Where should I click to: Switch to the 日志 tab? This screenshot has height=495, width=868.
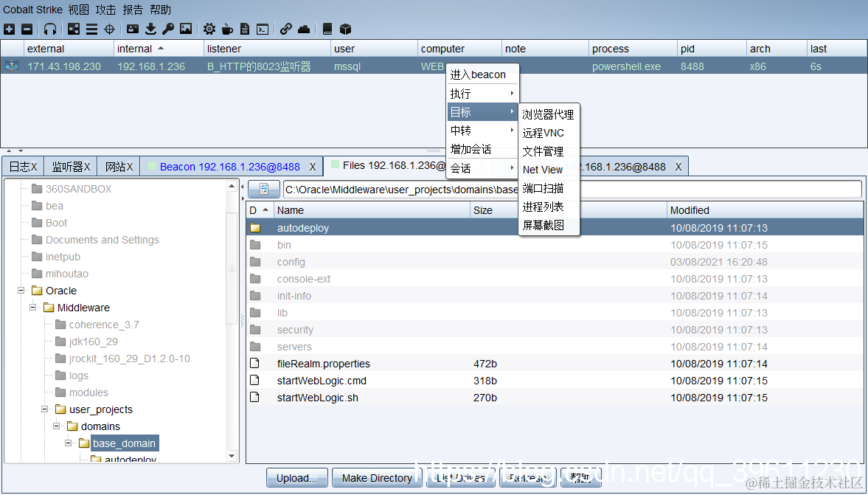tap(24, 167)
